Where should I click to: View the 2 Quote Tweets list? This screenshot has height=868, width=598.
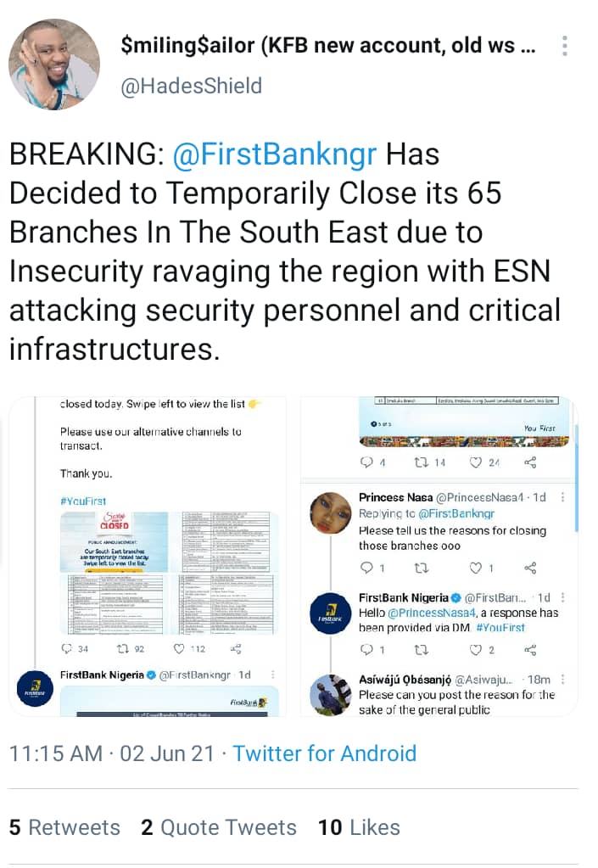(x=219, y=827)
